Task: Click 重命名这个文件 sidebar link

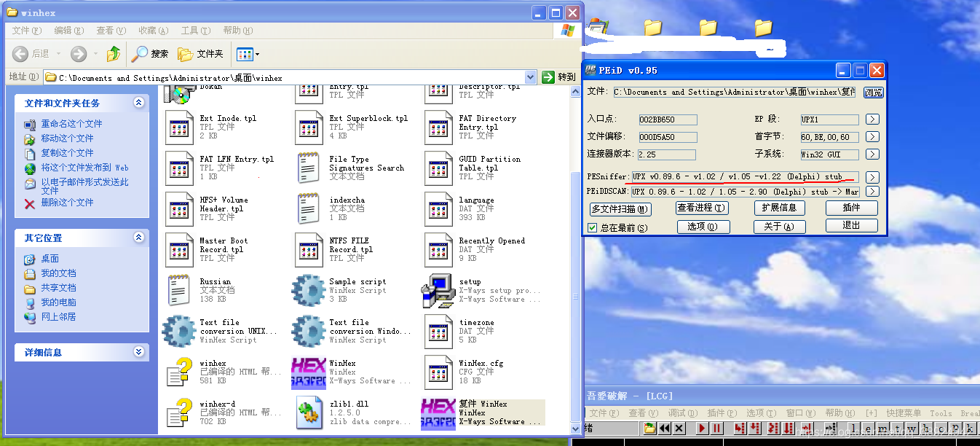Action: pyautogui.click(x=71, y=124)
